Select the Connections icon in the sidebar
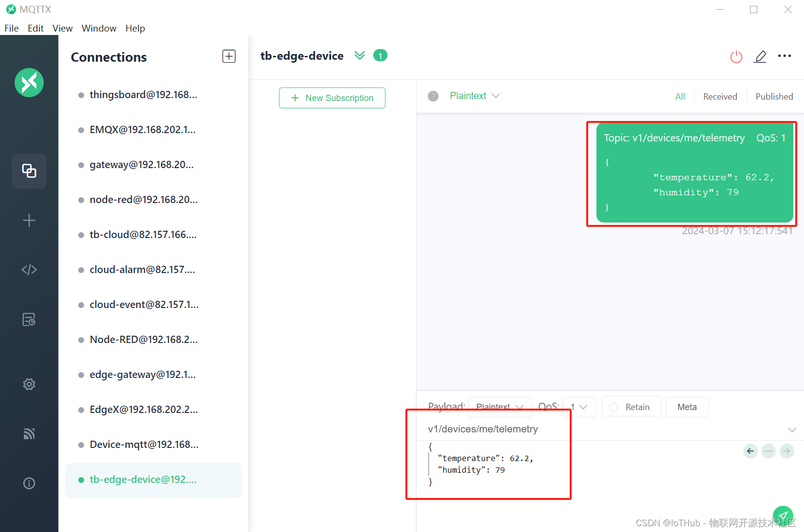This screenshot has height=532, width=804. (29, 171)
